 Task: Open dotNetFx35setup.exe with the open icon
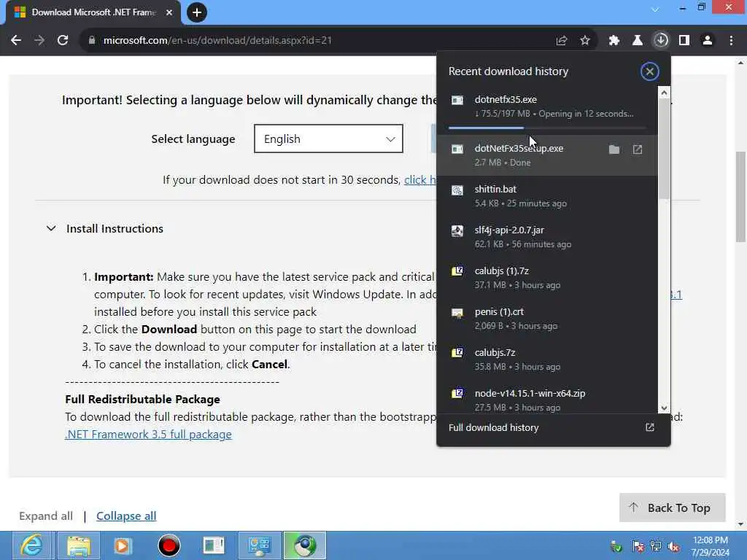pos(638,149)
